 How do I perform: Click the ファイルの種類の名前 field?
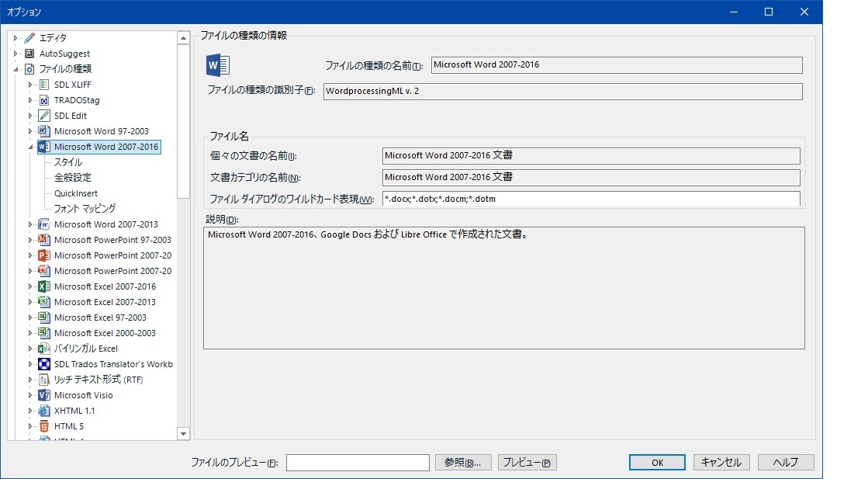pos(617,64)
